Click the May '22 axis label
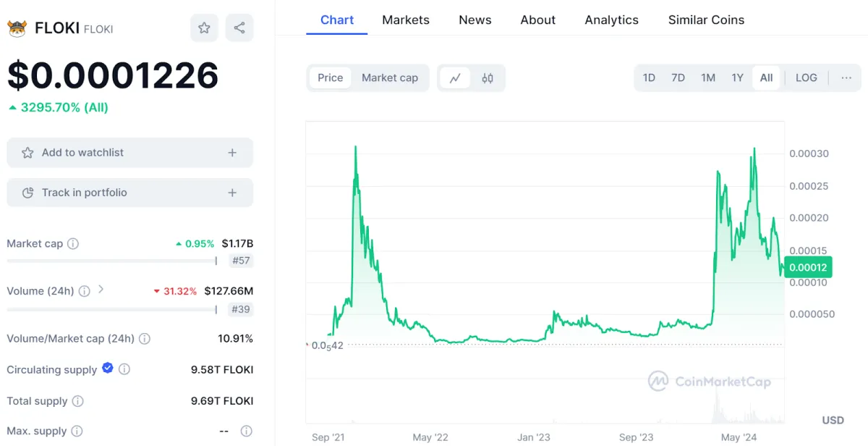 [431, 437]
